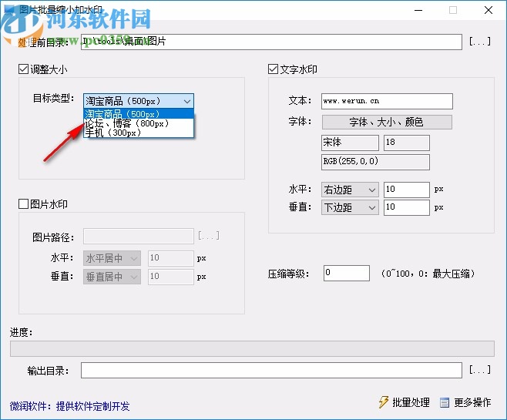Click the 字体、大小、颜色 button
Viewport: 507px width, 420px height.
pos(387,122)
